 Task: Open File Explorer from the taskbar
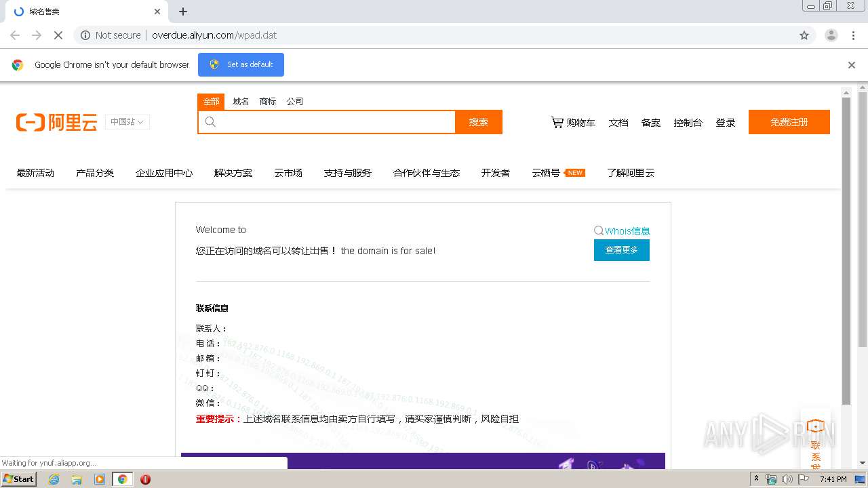tap(77, 479)
